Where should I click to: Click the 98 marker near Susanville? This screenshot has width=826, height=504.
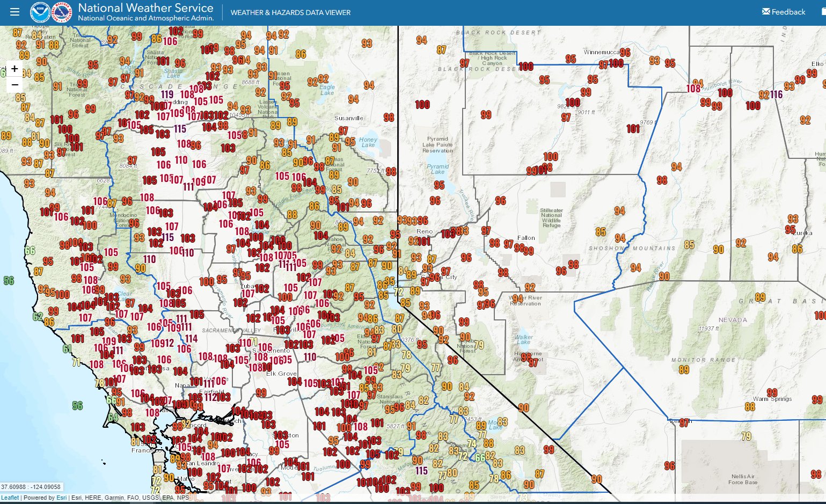pyautogui.click(x=389, y=118)
